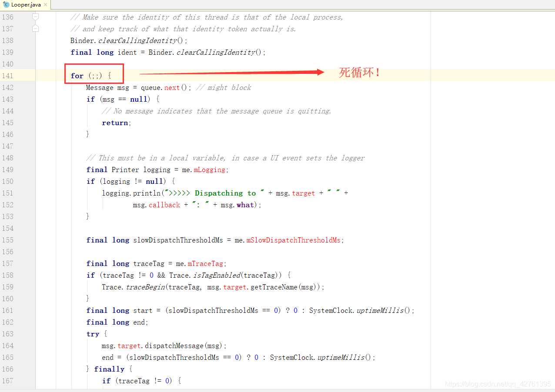Click line number 164 in the gutter
This screenshot has height=392, width=555.
coord(8,345)
